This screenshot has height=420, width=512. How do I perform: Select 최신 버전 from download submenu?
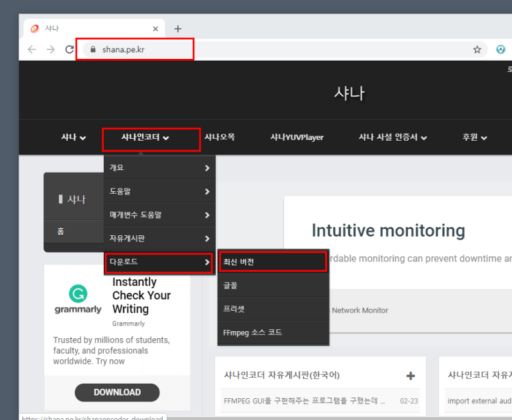(273, 262)
